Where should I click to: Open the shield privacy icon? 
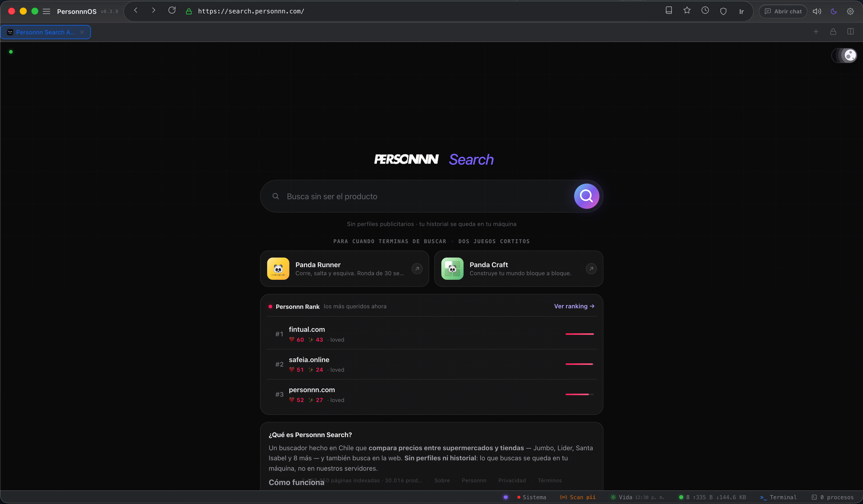point(723,11)
